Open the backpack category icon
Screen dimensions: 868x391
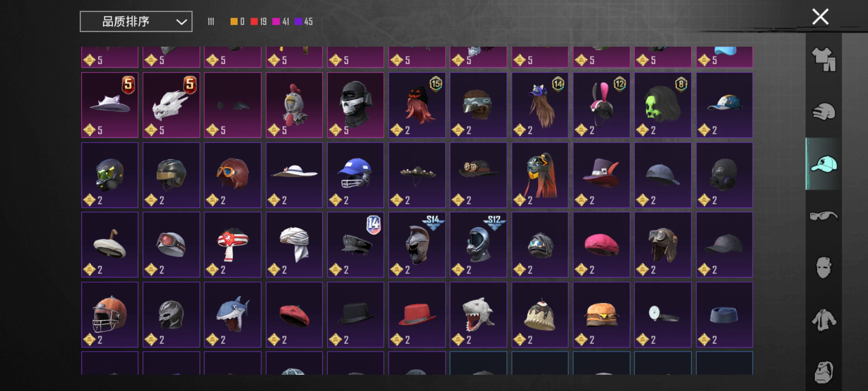pos(824,372)
